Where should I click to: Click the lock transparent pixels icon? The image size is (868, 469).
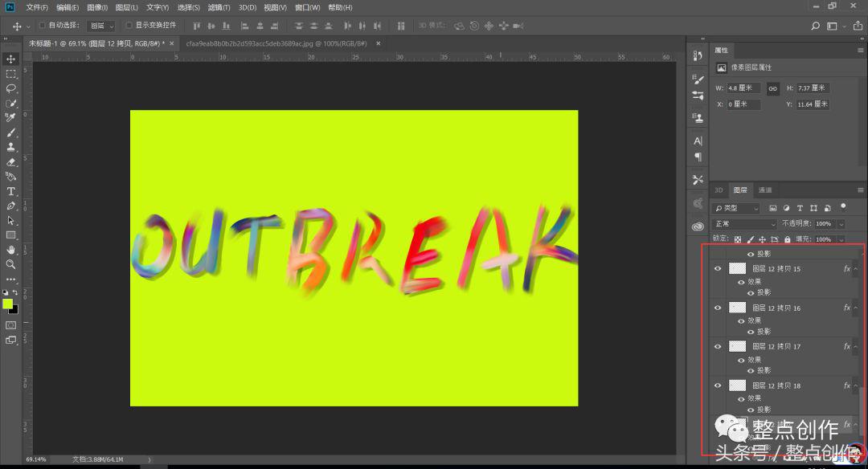737,239
